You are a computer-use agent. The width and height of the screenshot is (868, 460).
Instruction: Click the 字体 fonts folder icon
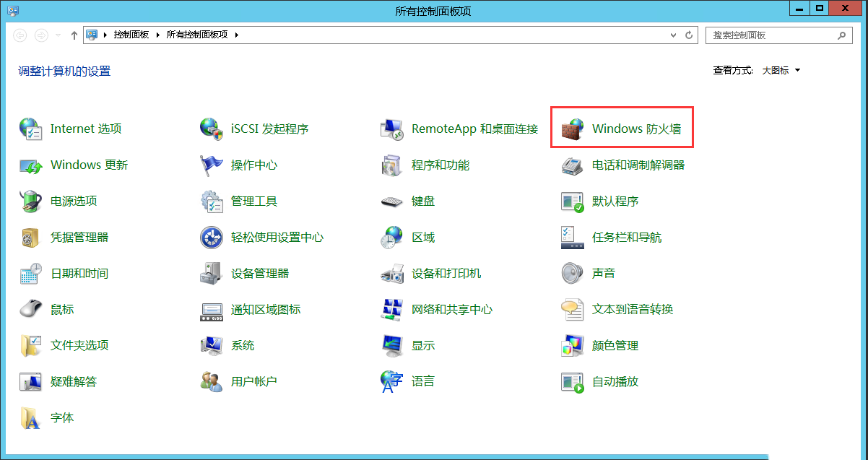click(x=30, y=417)
